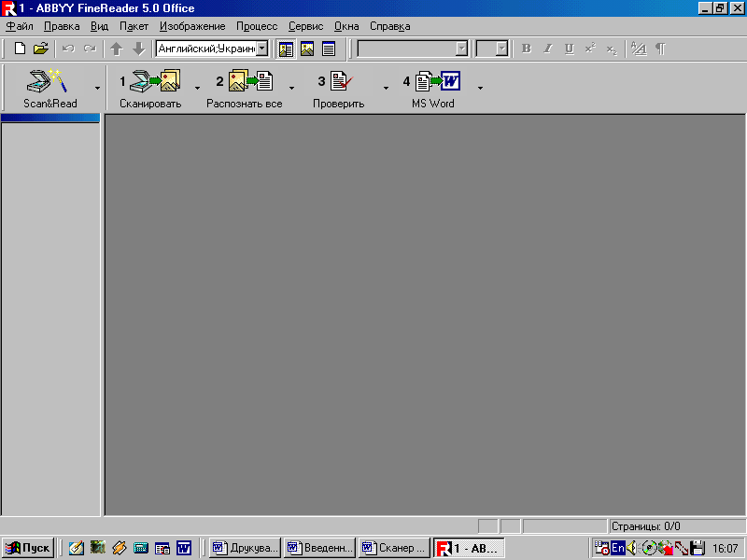Switch to Введенн... taskbar window
The image size is (747, 560).
click(x=319, y=548)
